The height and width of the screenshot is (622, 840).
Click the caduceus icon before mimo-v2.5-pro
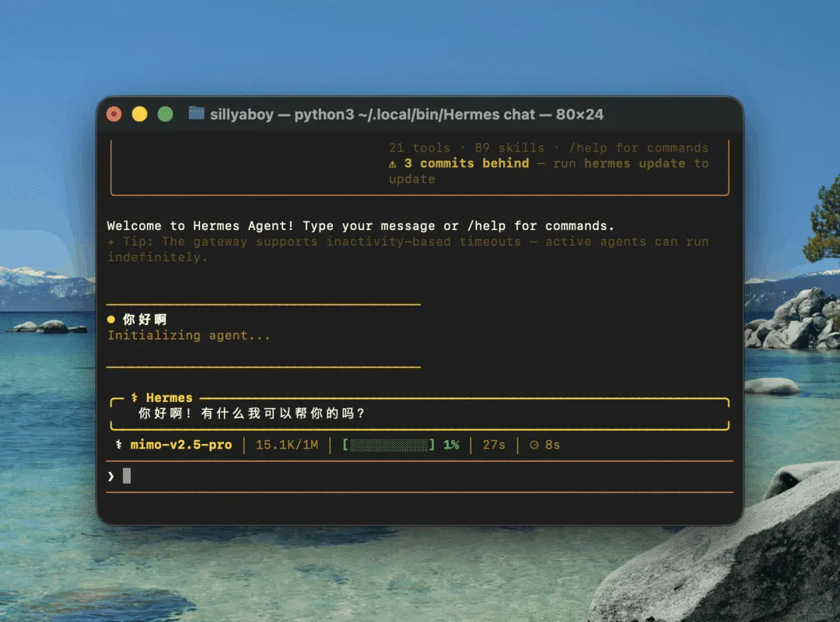click(119, 445)
